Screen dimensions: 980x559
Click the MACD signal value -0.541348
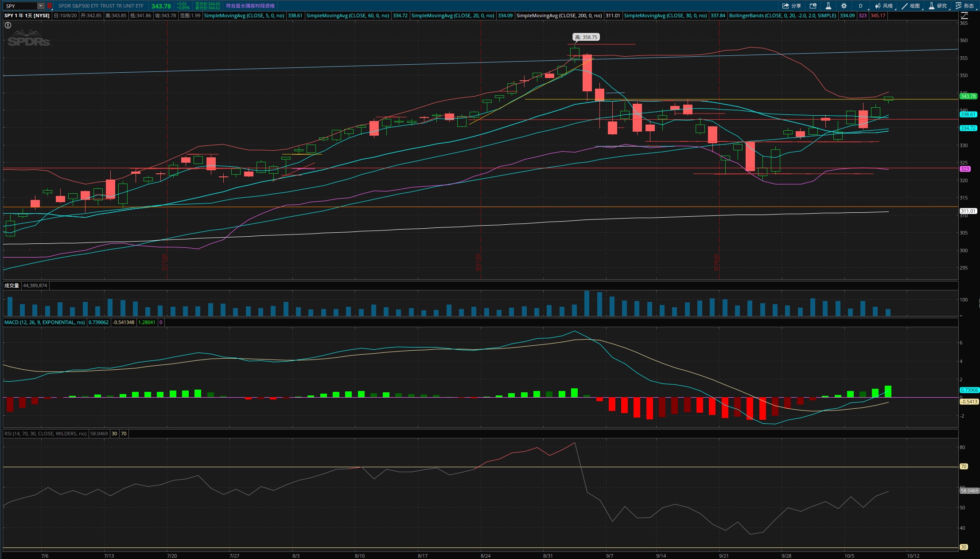coord(124,322)
